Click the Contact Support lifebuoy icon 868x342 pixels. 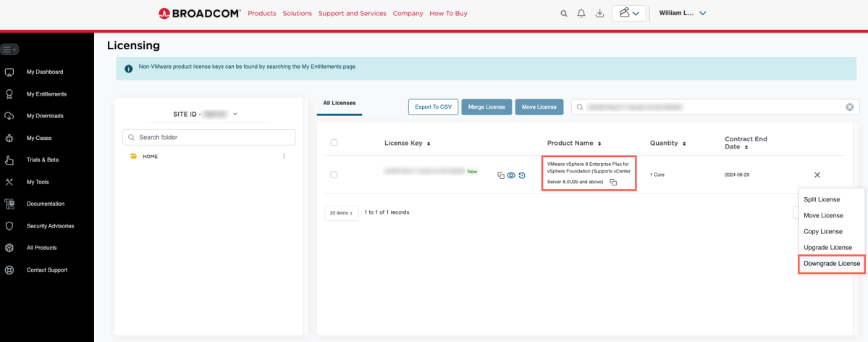[9, 270]
